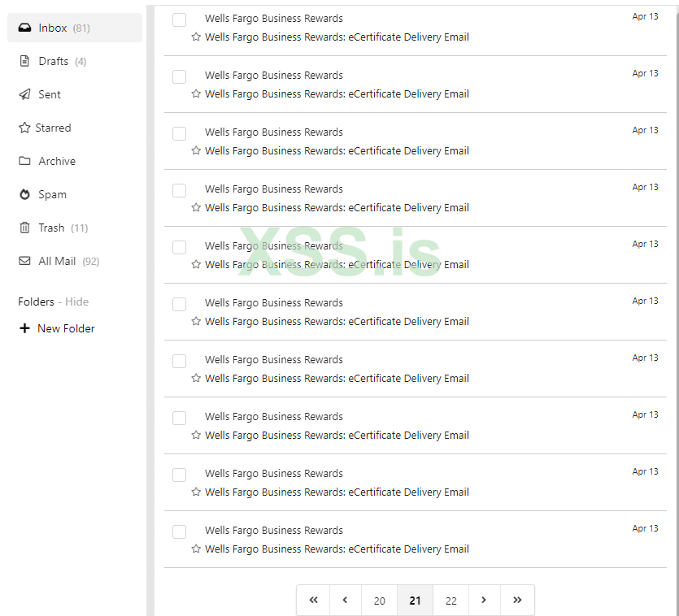Tick the checkbox of the second email
The image size is (679, 616).
coord(179,76)
